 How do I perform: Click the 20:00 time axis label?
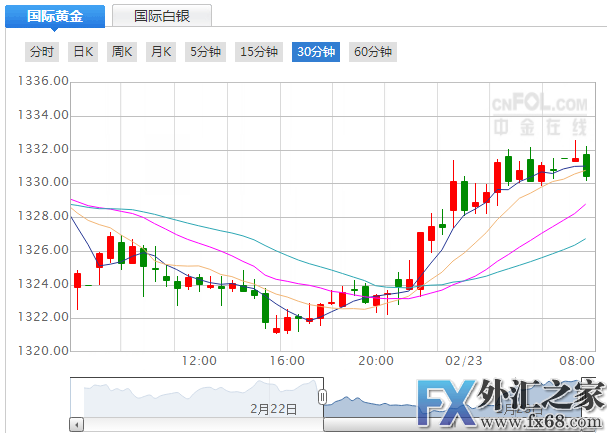coord(376,361)
